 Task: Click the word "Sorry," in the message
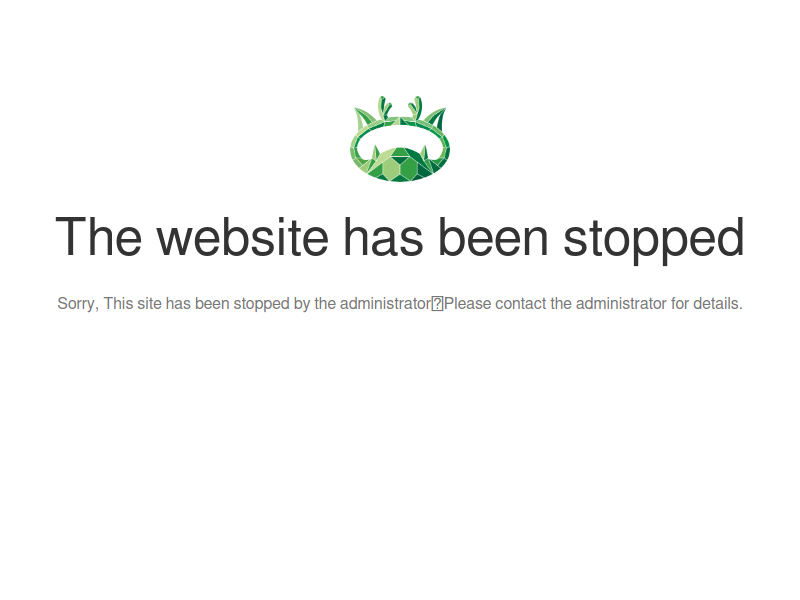(x=78, y=304)
